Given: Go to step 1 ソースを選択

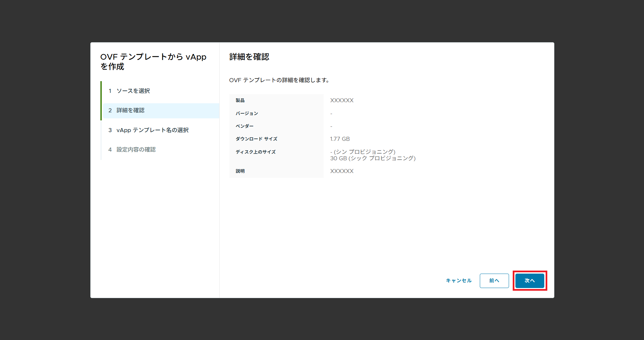Looking at the screenshot, I should [x=133, y=91].
